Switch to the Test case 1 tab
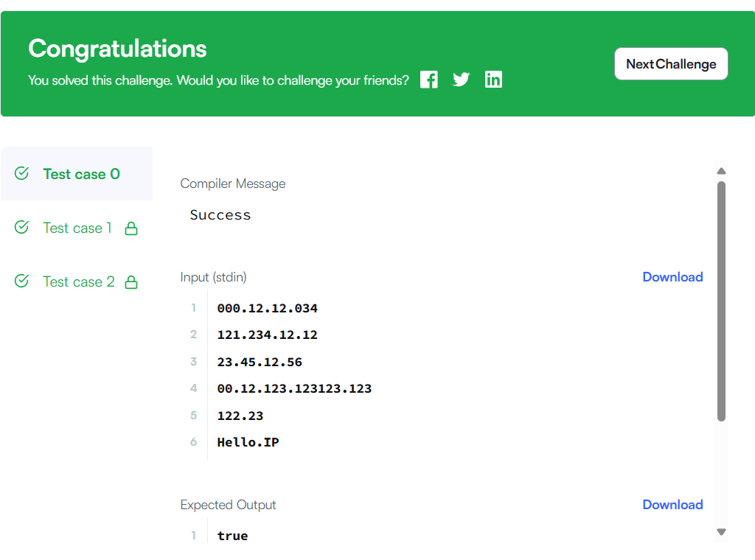Image resolution: width=755 pixels, height=560 pixels. tap(77, 228)
